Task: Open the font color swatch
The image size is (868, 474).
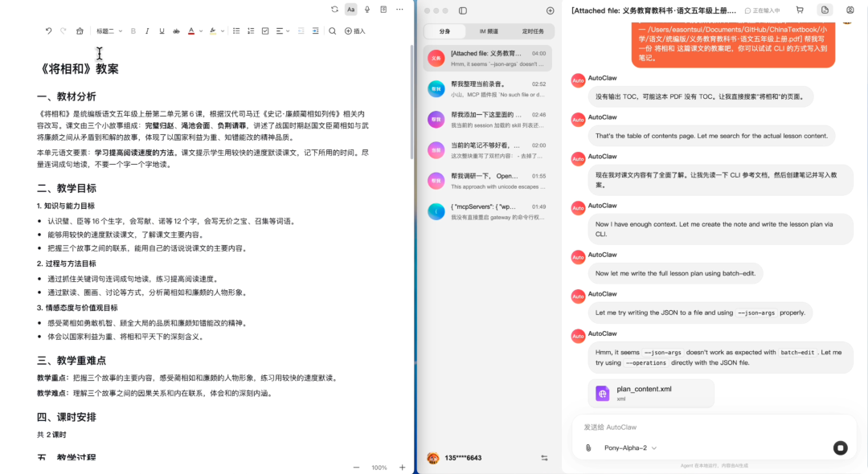Action: click(x=190, y=31)
